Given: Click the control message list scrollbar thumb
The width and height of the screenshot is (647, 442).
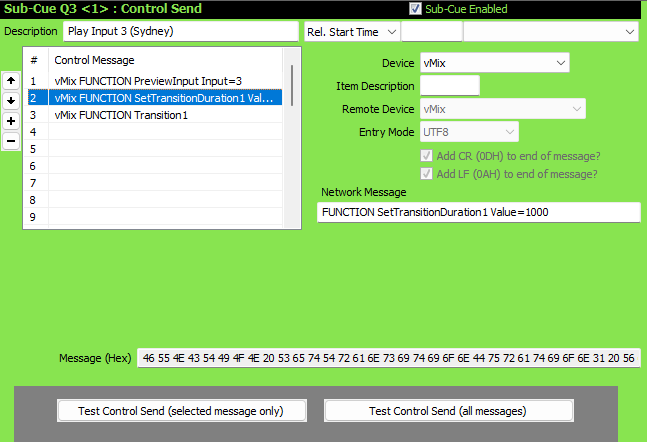Looking at the screenshot, I should point(292,85).
